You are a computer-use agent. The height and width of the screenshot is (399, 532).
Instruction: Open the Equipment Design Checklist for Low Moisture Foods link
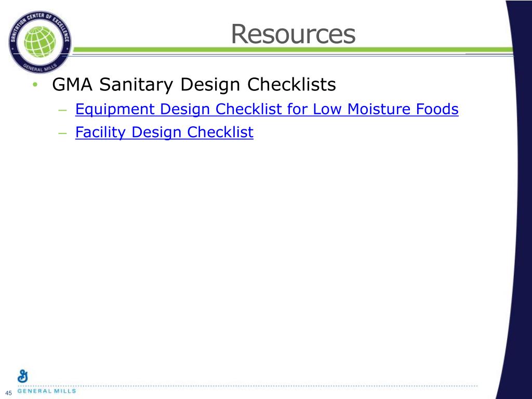click(x=267, y=109)
